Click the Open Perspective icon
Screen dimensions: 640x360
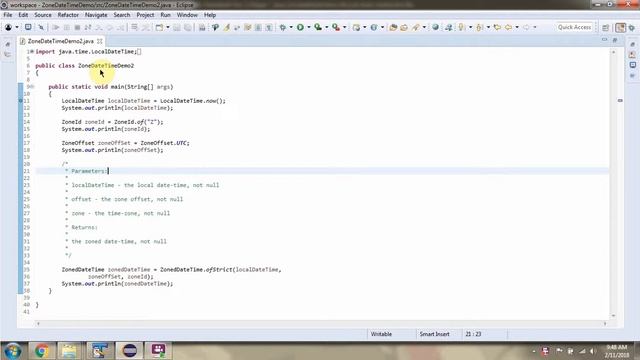coord(606,28)
